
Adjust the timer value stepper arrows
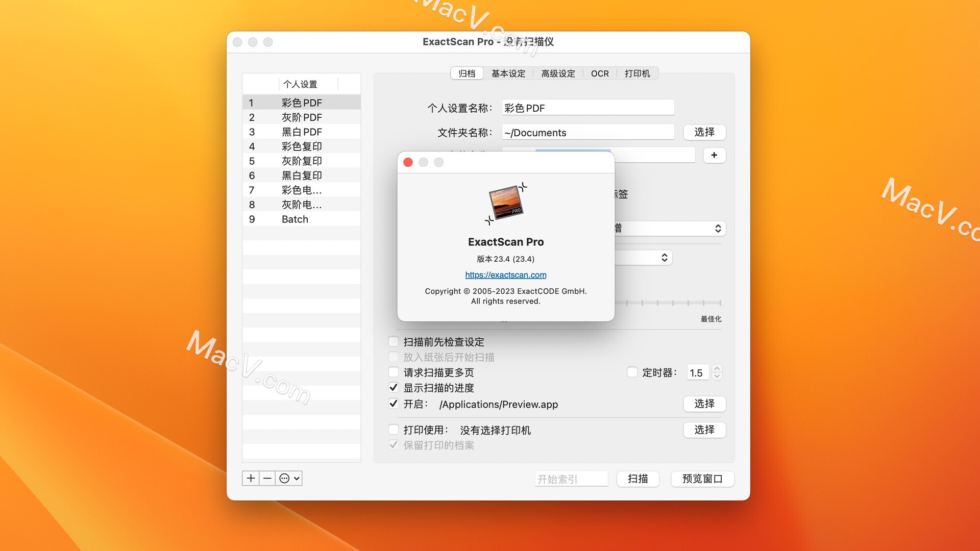point(717,372)
